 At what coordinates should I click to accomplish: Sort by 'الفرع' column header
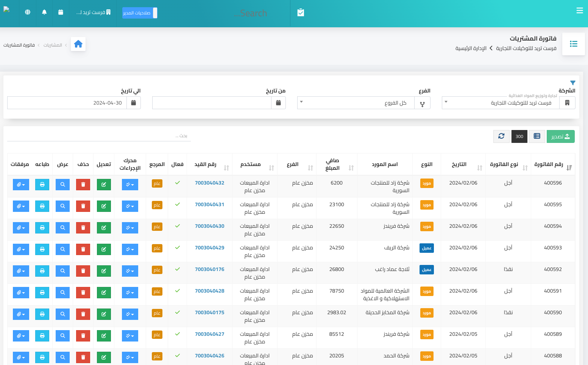point(297,164)
